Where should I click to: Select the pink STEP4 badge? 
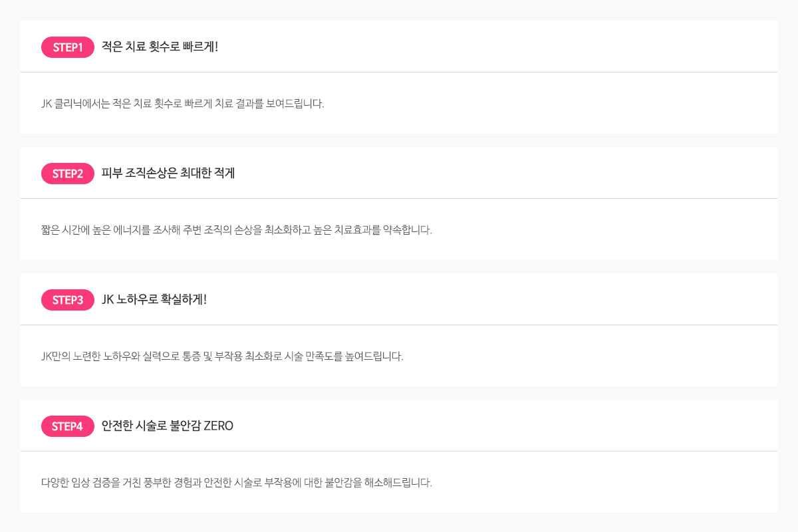tap(68, 426)
